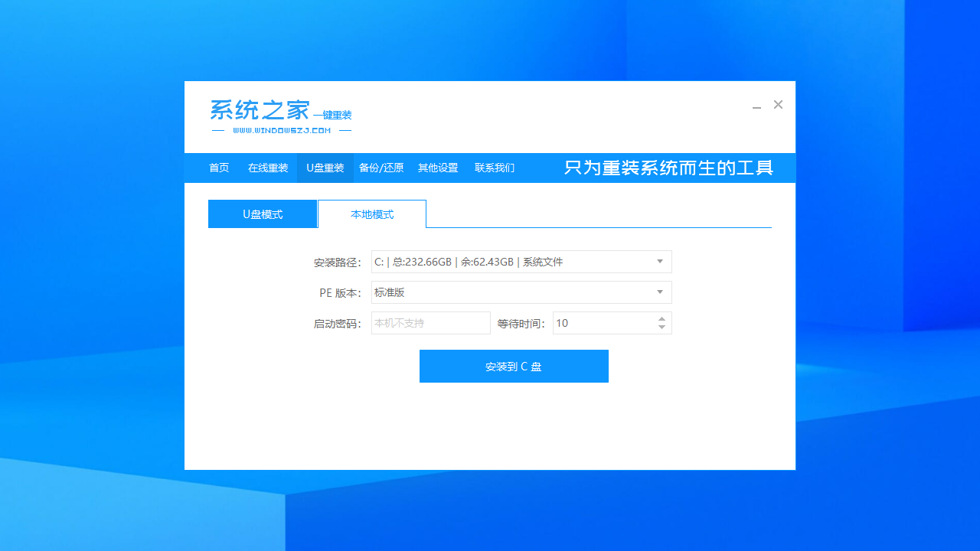This screenshot has width=980, height=551.
Task: Click the 只为重装系统而生的工具 banner text
Action: [x=670, y=168]
